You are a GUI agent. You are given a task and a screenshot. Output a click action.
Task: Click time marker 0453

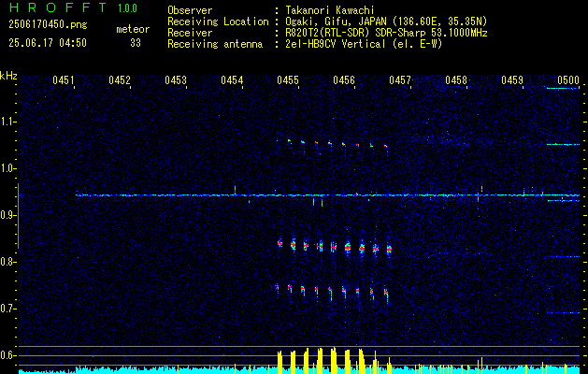(176, 79)
